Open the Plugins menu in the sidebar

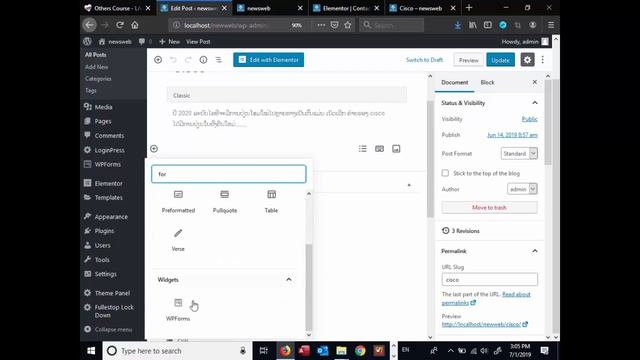104,231
